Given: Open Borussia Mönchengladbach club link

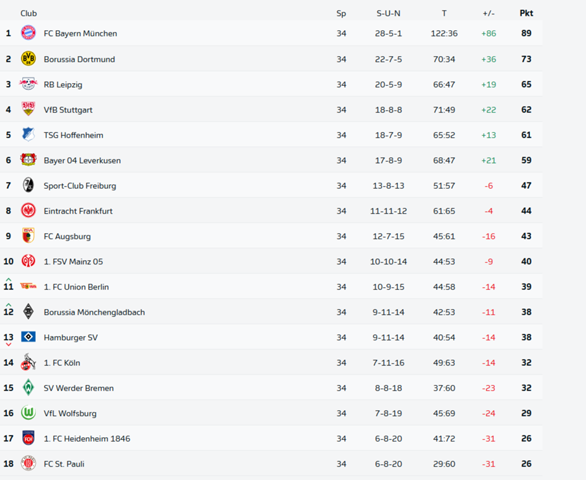Looking at the screenshot, I should click(94, 312).
